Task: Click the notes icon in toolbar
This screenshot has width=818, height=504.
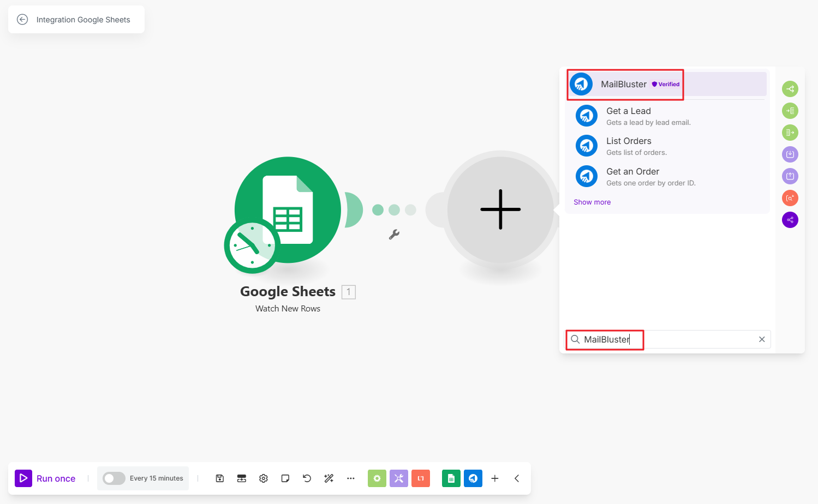Action: pyautogui.click(x=285, y=478)
